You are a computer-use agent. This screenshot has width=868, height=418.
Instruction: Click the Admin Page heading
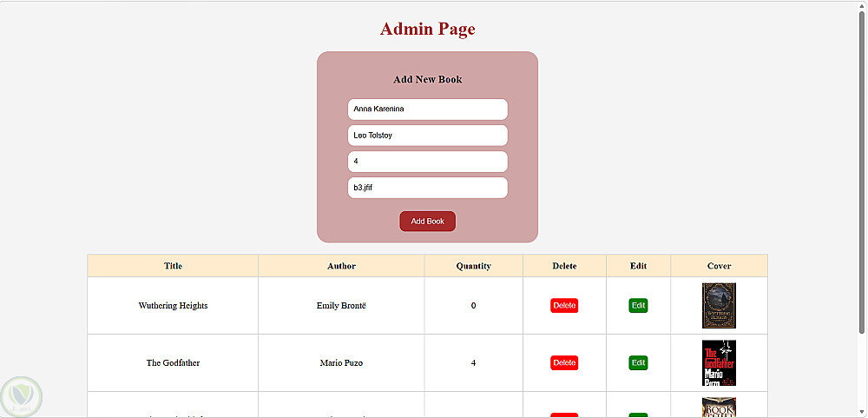point(427,29)
